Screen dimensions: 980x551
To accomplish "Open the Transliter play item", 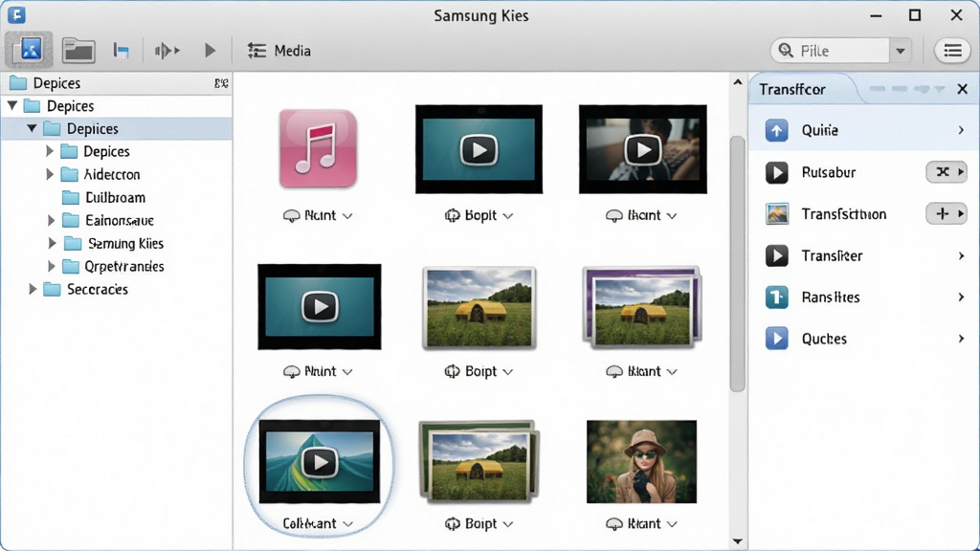I will [864, 255].
